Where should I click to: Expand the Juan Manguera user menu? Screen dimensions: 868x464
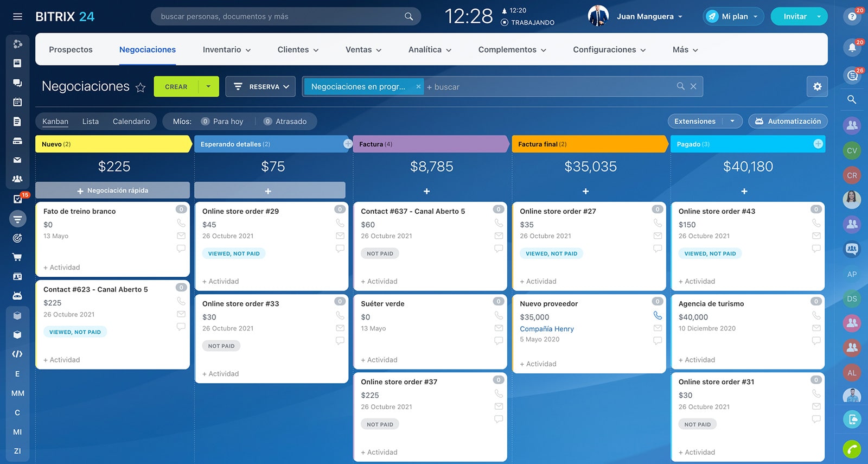coord(650,17)
